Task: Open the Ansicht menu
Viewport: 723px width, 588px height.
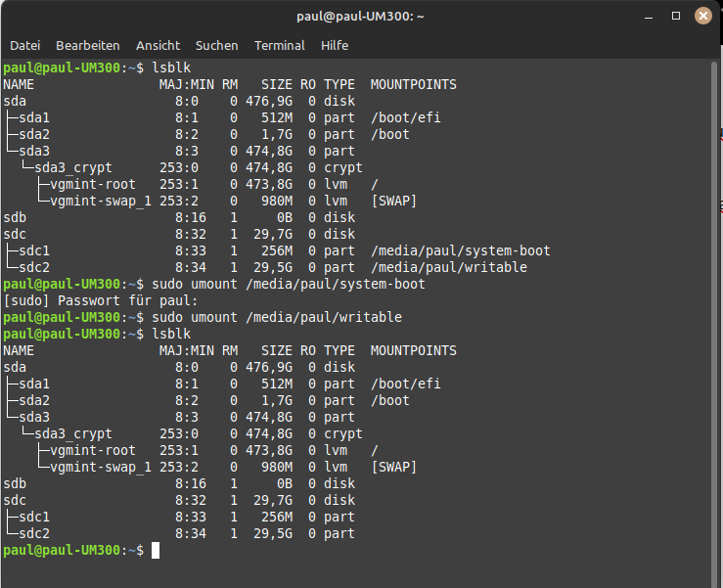Action: 158,46
